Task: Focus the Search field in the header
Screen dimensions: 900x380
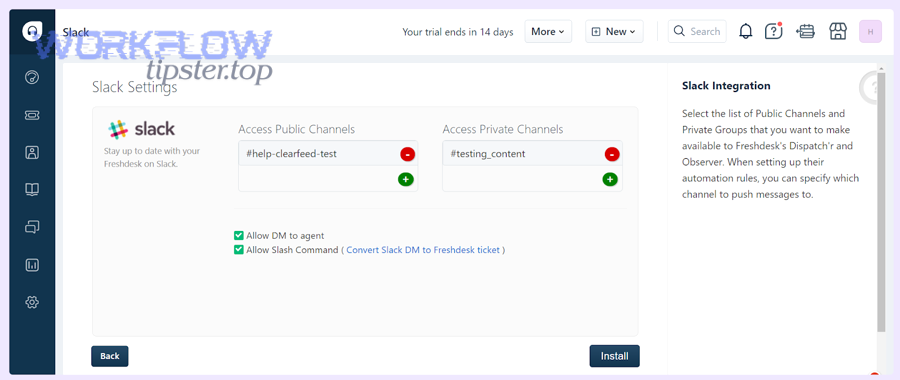Action: 697,32
